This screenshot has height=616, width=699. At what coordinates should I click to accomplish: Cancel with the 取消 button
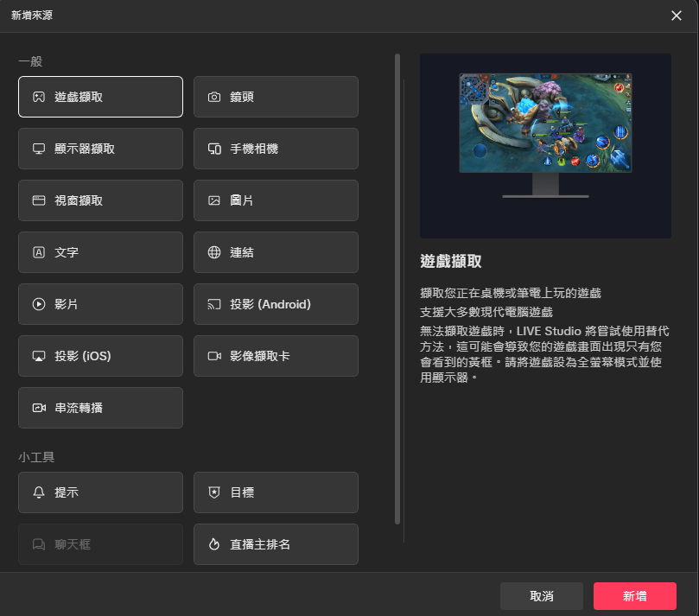pyautogui.click(x=542, y=596)
